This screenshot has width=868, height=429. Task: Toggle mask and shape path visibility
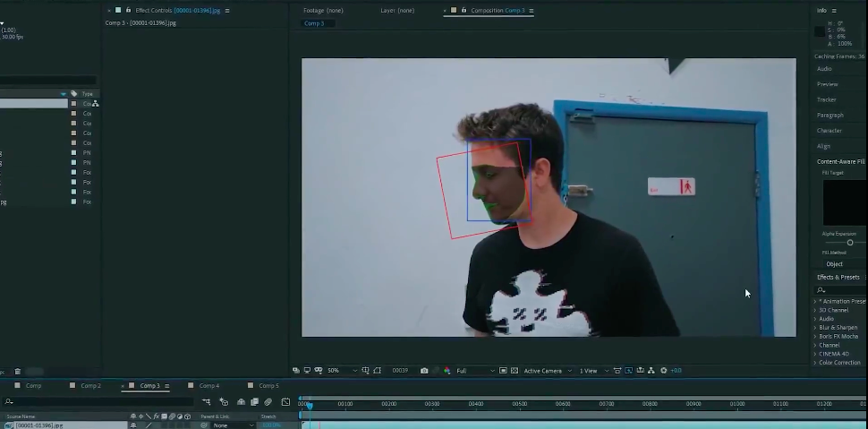click(377, 371)
